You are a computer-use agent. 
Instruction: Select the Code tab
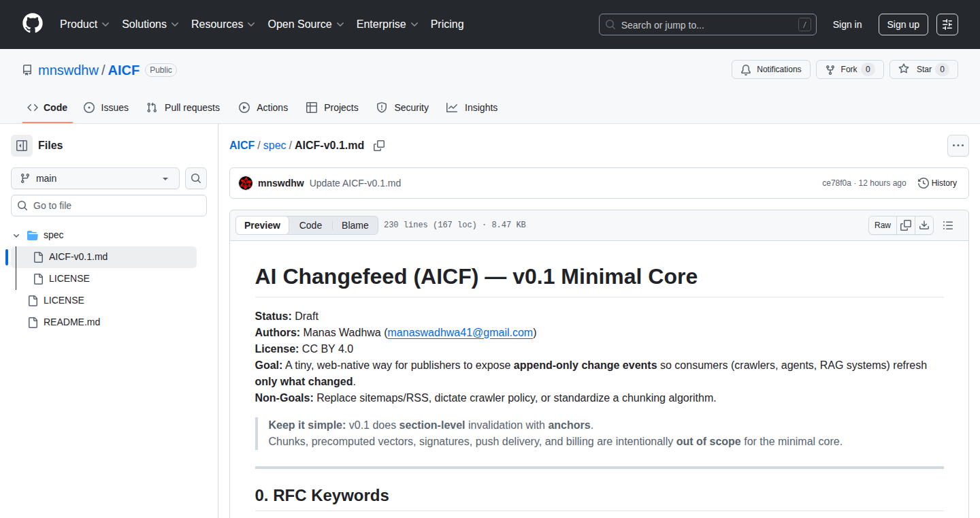click(48, 108)
